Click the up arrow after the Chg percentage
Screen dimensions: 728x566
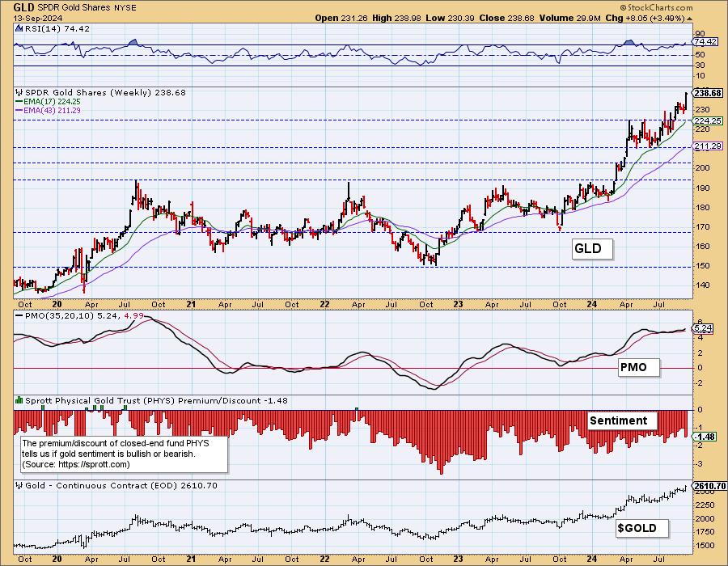pyautogui.click(x=689, y=19)
